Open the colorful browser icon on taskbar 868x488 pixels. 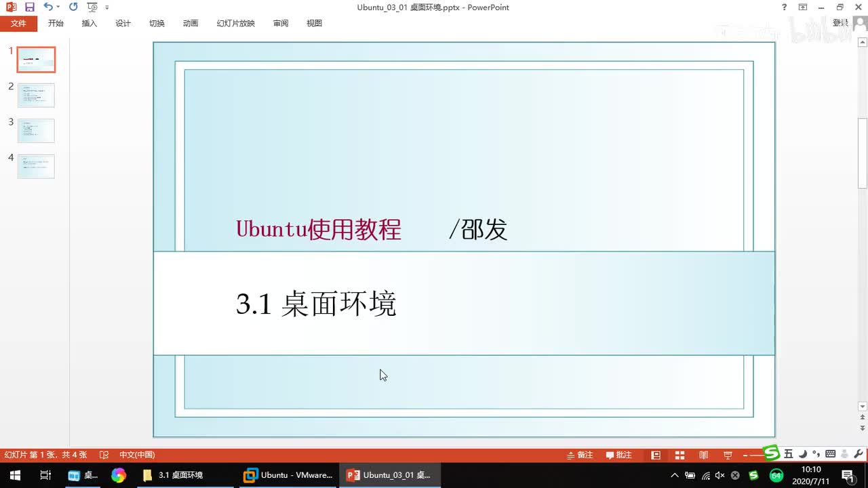[119, 475]
